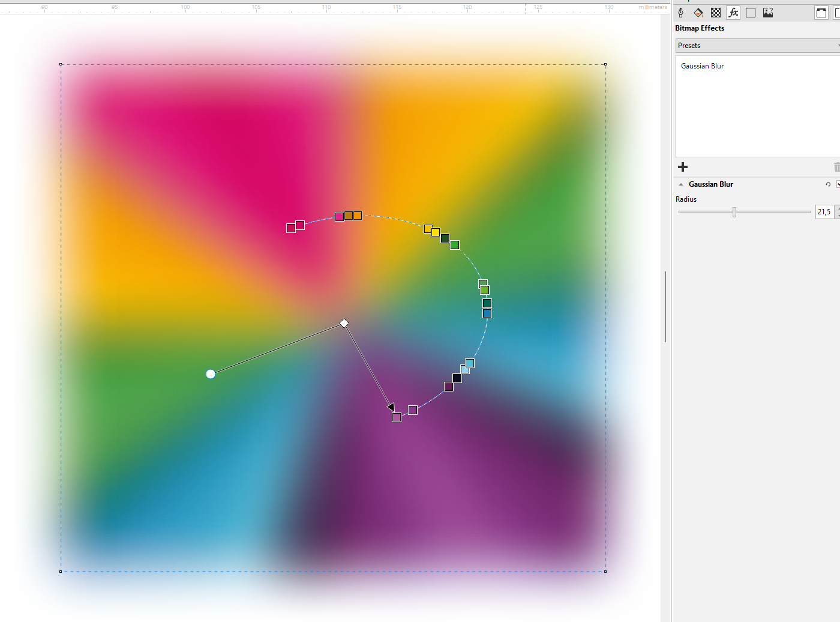Add a new effect with plus icon
The image size is (840, 622).
pos(683,167)
